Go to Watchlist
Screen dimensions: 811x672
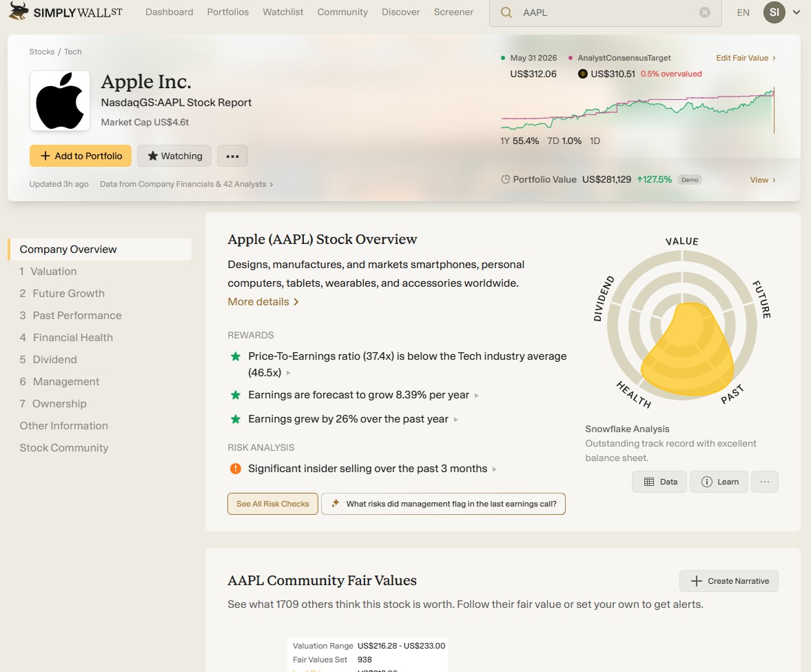click(283, 12)
